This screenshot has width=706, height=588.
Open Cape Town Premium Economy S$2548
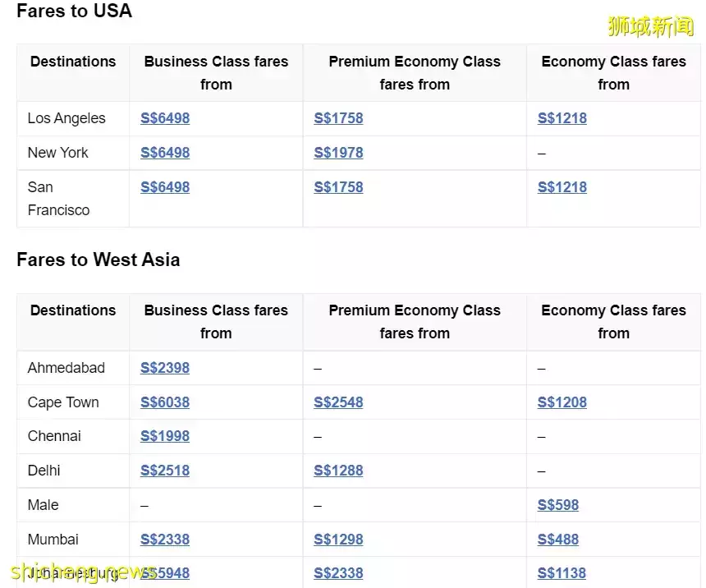point(338,402)
